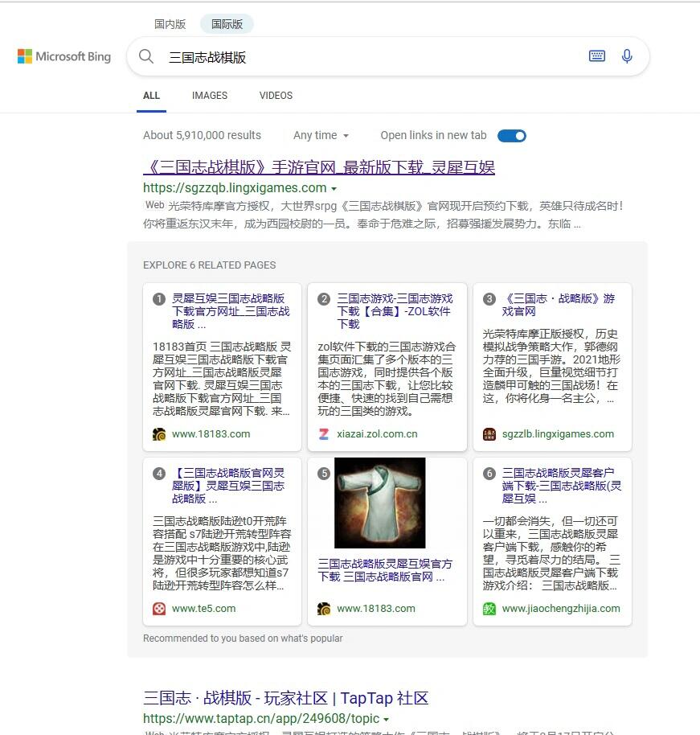Switch to the 国际版 tab

(227, 24)
